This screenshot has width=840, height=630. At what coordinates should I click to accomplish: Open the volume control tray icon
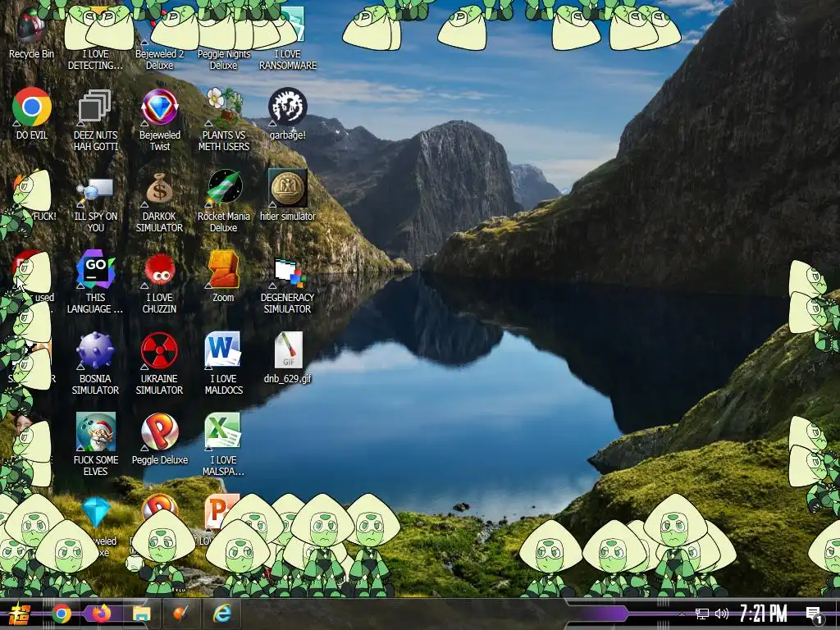[x=722, y=614]
